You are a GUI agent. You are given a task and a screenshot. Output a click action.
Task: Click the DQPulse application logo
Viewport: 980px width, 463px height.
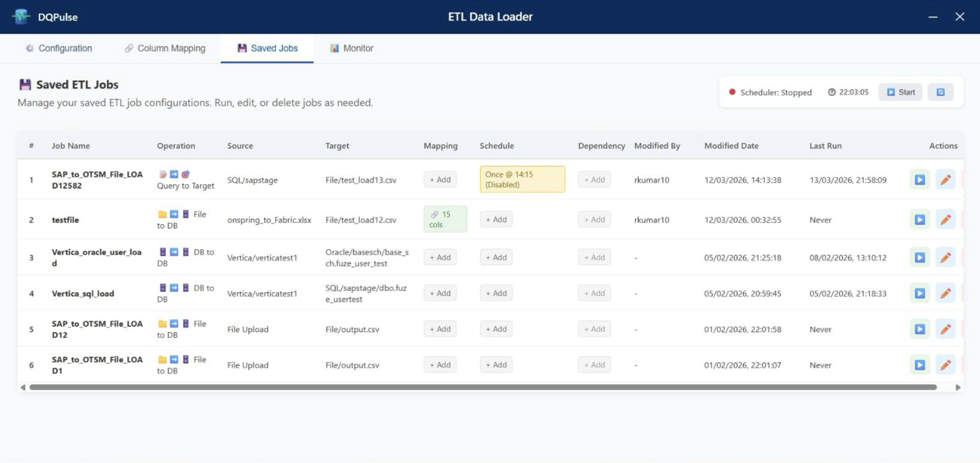21,16
